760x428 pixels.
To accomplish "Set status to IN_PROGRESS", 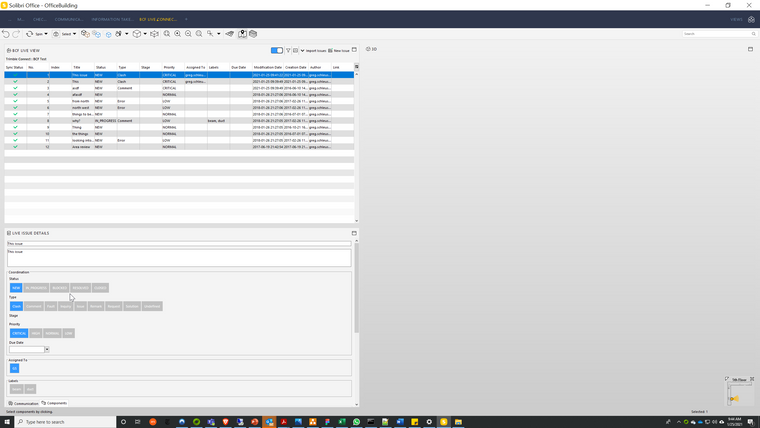I will [x=36, y=288].
